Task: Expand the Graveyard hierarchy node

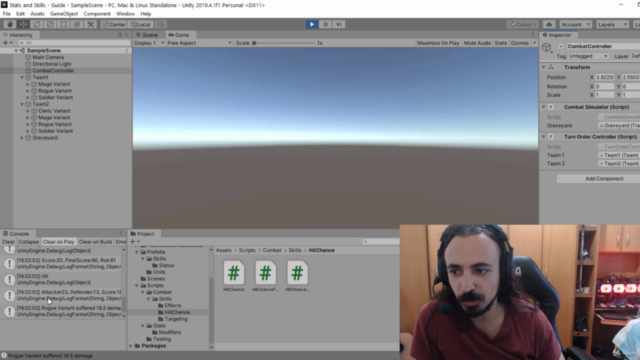Action: tap(22, 138)
